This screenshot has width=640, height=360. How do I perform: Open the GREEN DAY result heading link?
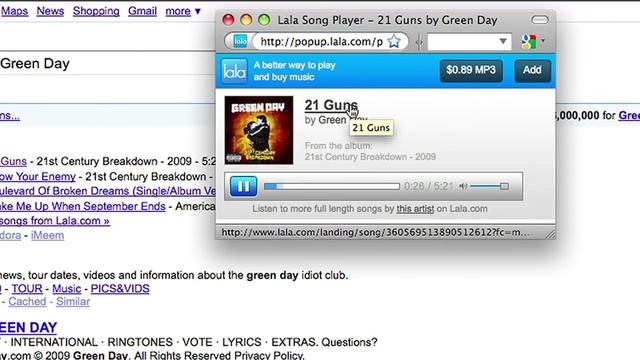[x=28, y=327]
